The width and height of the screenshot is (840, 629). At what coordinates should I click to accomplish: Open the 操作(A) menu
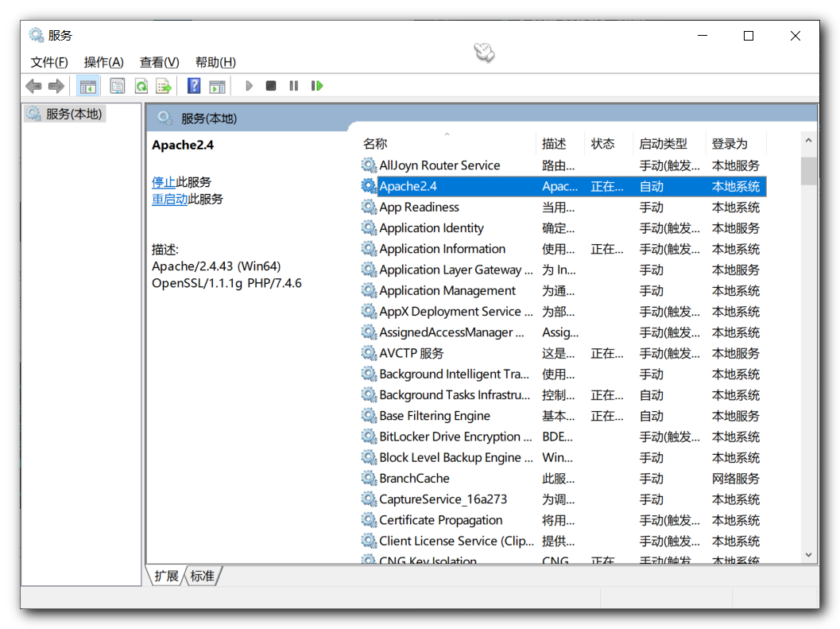[103, 62]
